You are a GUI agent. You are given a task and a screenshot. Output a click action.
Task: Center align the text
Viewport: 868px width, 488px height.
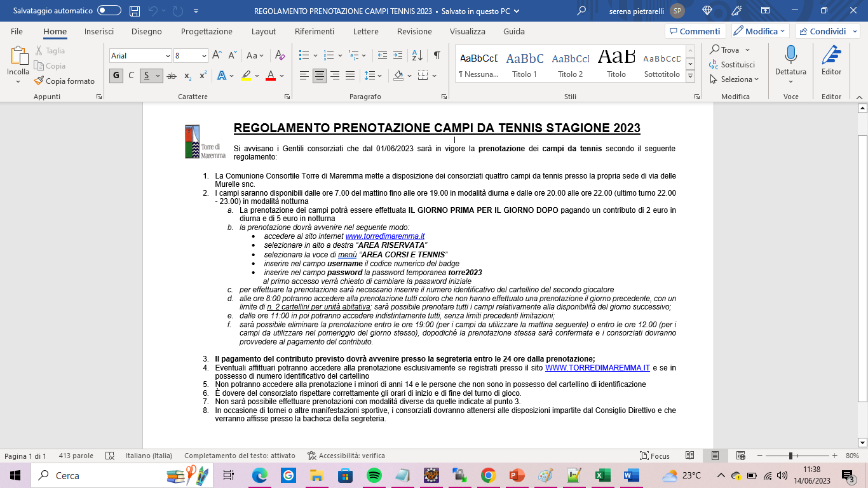pyautogui.click(x=320, y=76)
